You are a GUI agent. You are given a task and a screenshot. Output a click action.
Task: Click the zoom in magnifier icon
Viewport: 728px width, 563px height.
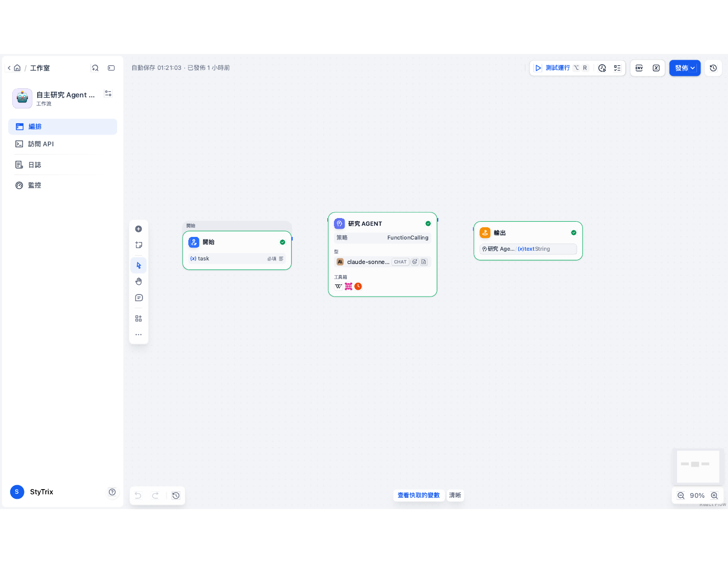pyautogui.click(x=714, y=495)
